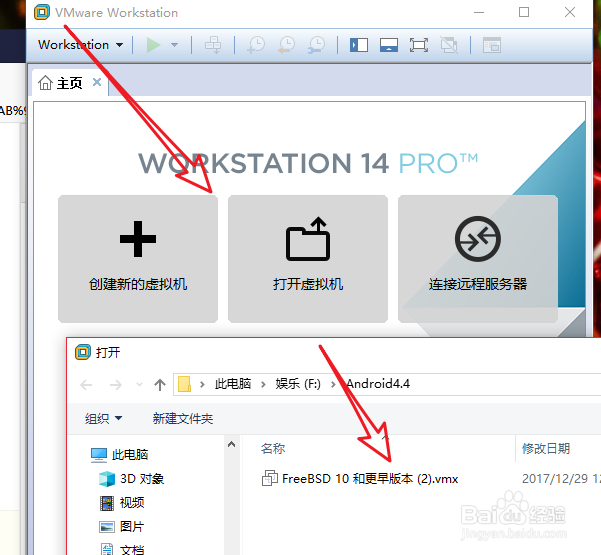Image resolution: width=601 pixels, height=555 pixels.
Task: Click 连接远程服务器 tile
Action: [478, 259]
